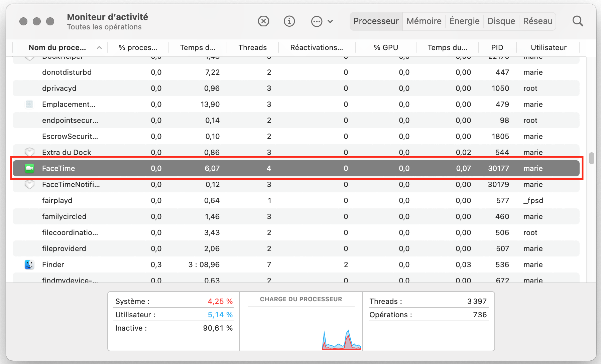Select the FaceTimeNotifi... process name

pos(71,184)
